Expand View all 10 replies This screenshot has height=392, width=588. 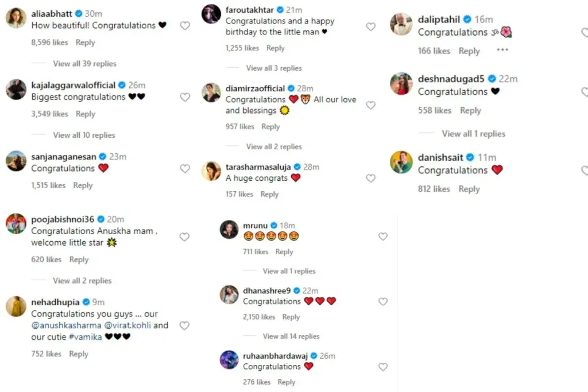point(84,135)
